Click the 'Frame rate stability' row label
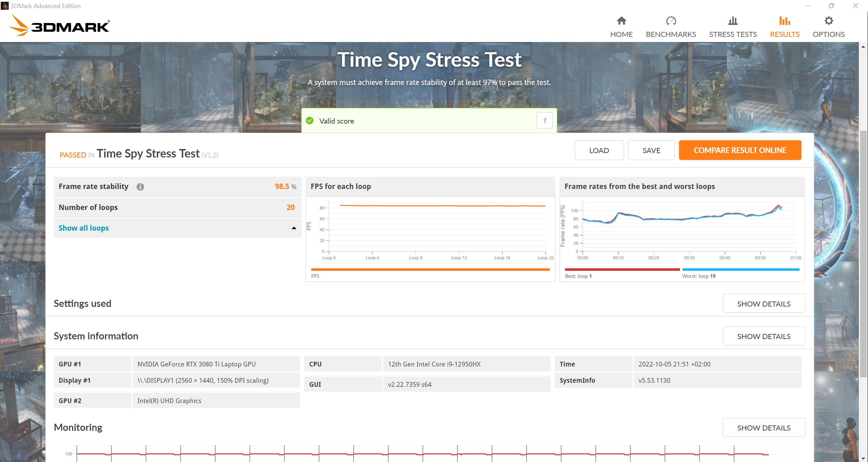The image size is (868, 462). coord(94,186)
